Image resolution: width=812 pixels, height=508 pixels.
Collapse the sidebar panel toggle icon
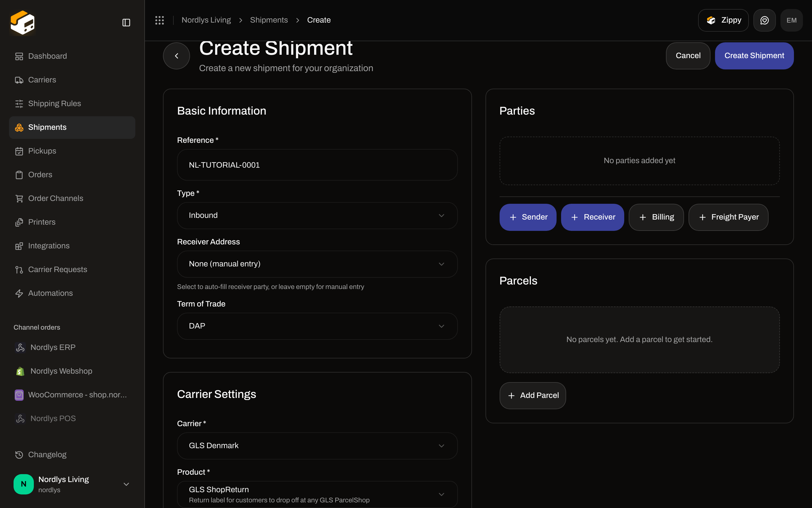coord(126,23)
